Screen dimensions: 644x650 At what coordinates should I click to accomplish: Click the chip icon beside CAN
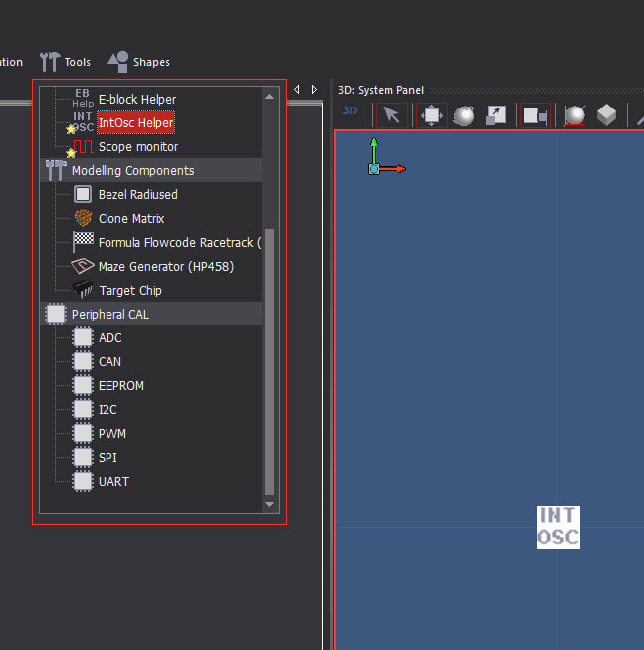[83, 361]
